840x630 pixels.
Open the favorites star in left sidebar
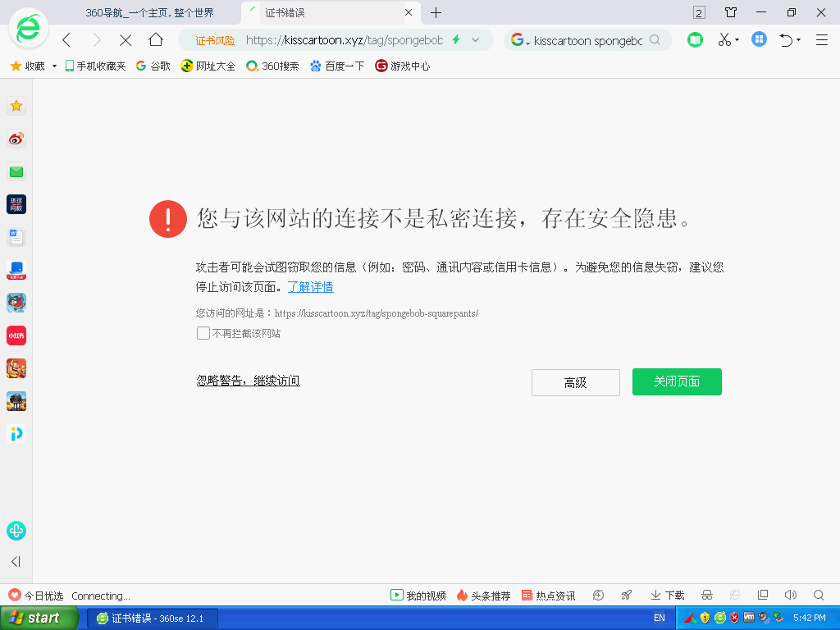click(x=16, y=106)
